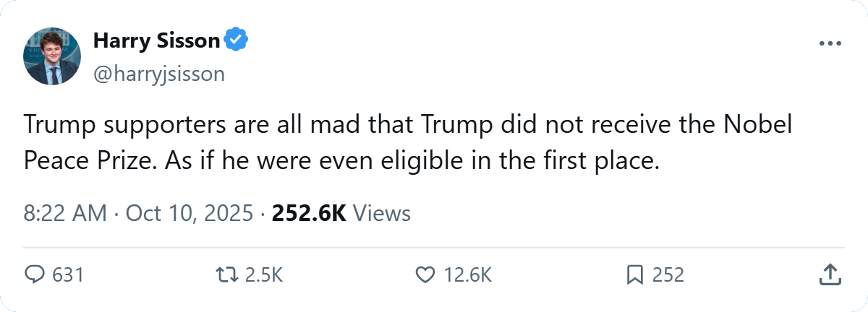868x312 pixels.
Task: Click the 631 replies count
Action: pos(69,274)
